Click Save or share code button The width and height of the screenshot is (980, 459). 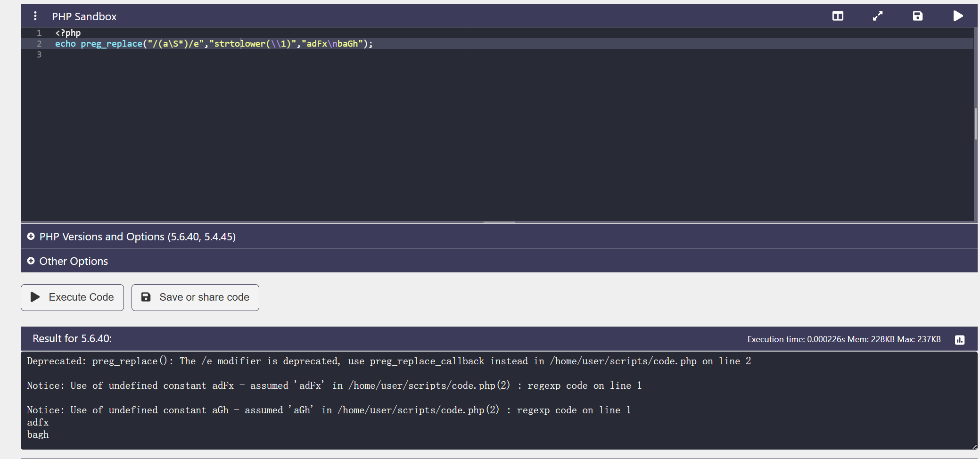(195, 297)
